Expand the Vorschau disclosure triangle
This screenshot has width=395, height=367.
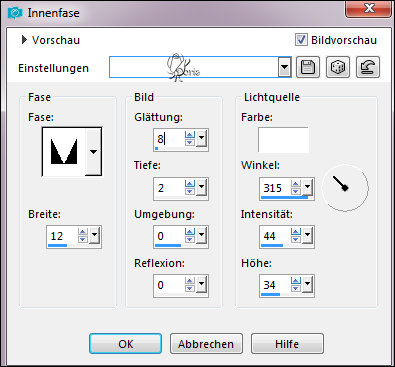coord(24,40)
